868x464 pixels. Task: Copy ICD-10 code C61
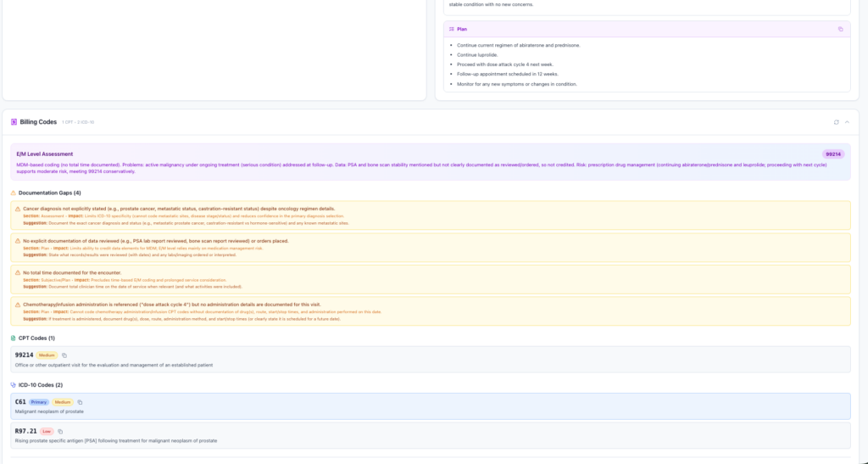[80, 402]
